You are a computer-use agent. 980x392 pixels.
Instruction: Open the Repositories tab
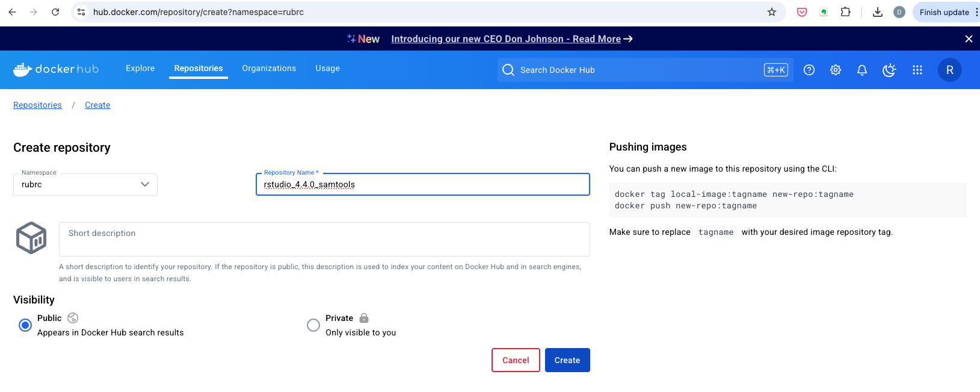(199, 69)
